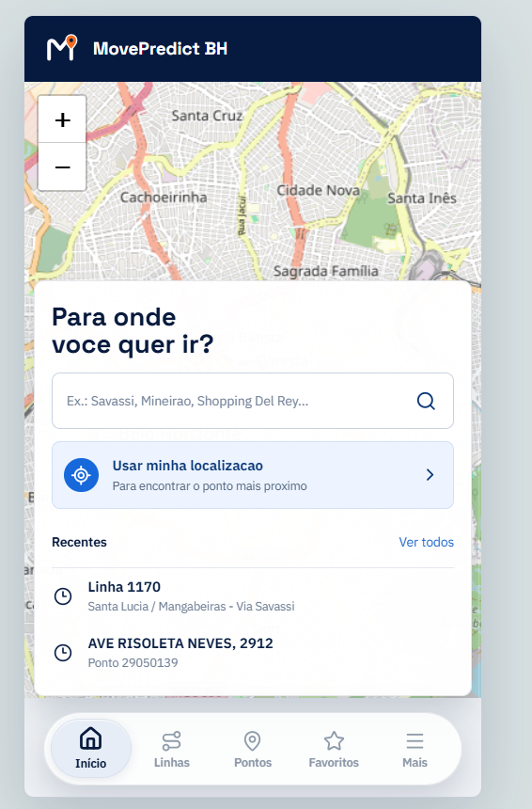
Task: Click the MovePredict BH logo icon
Action: click(62, 48)
